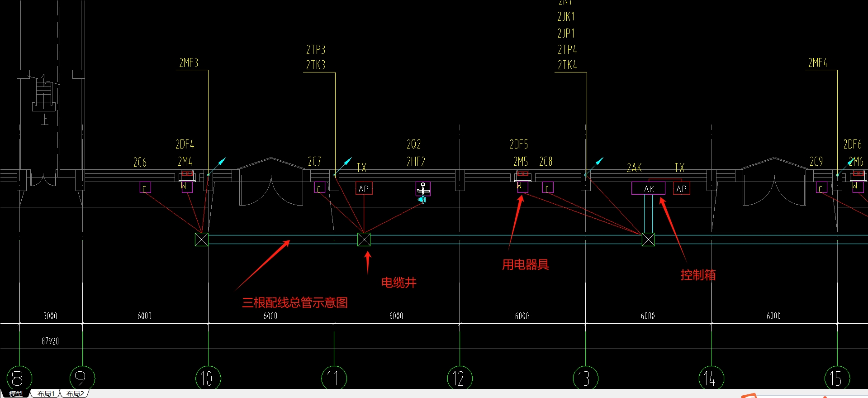Screen dimensions: 868x398
Task: Pick the crossed cable well box below the AP box
Action: click(x=364, y=240)
